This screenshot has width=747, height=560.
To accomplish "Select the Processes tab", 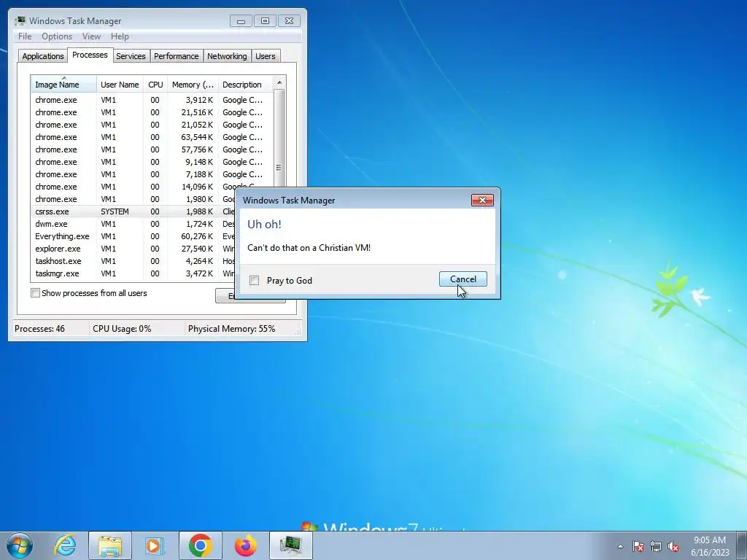I will click(90, 55).
